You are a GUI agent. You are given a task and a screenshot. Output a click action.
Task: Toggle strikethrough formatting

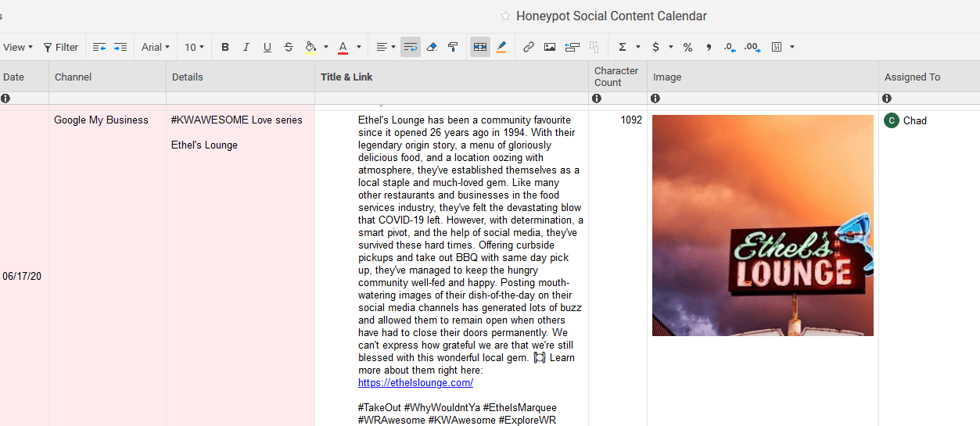pos(289,47)
